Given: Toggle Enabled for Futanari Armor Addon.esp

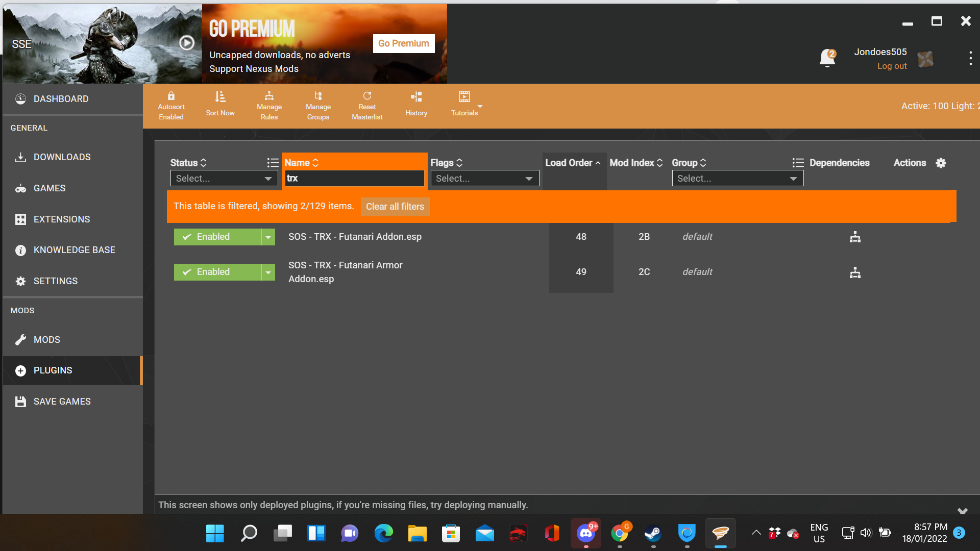Looking at the screenshot, I should 217,272.
